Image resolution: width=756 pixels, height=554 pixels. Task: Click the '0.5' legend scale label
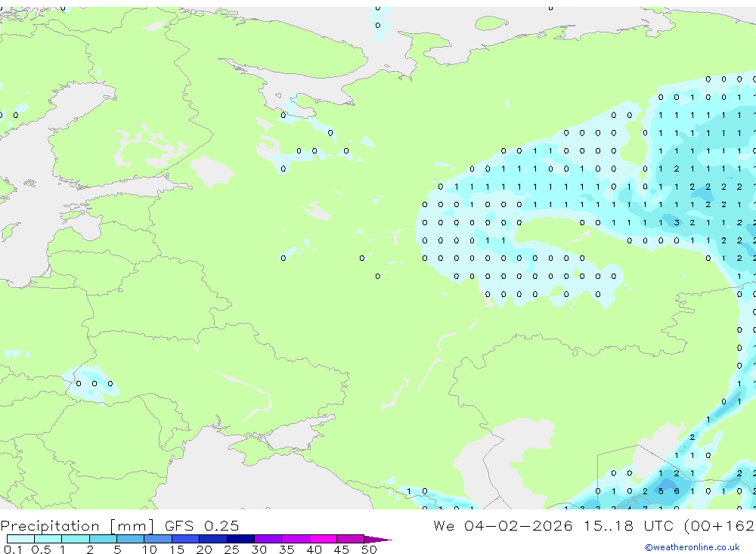click(x=41, y=549)
